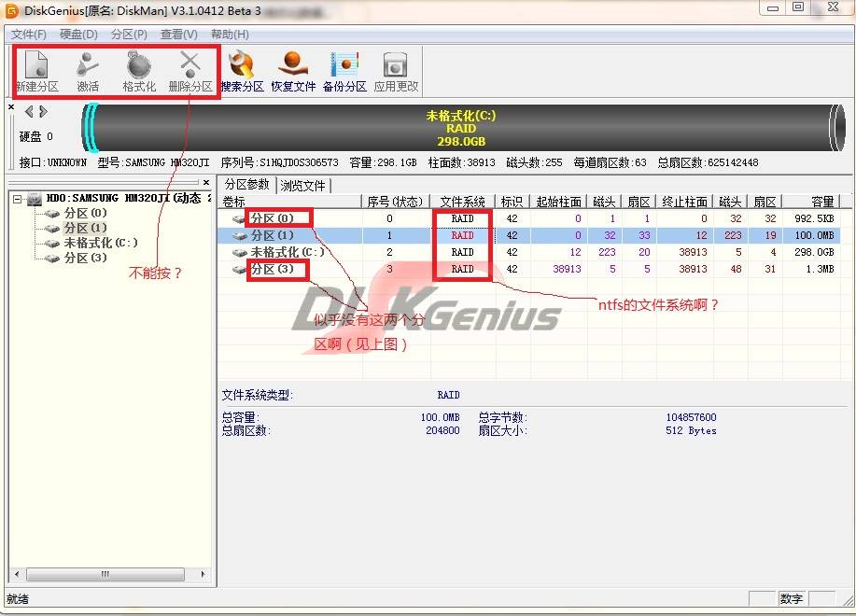The height and width of the screenshot is (616, 856).
Task: Click drive icon in table row 未格式化(C:)
Action: pos(239,253)
